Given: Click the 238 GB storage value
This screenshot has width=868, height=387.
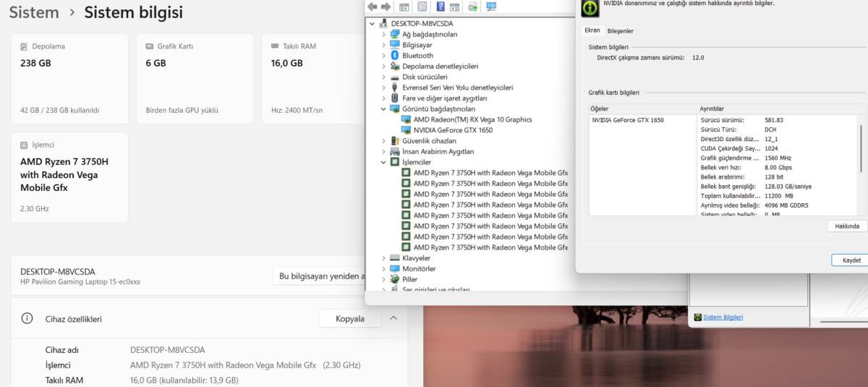Looking at the screenshot, I should tap(35, 63).
